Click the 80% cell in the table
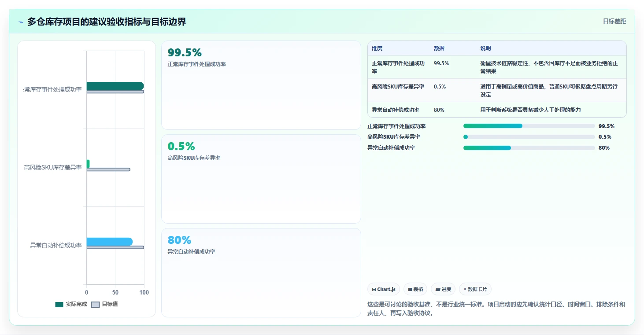 439,110
